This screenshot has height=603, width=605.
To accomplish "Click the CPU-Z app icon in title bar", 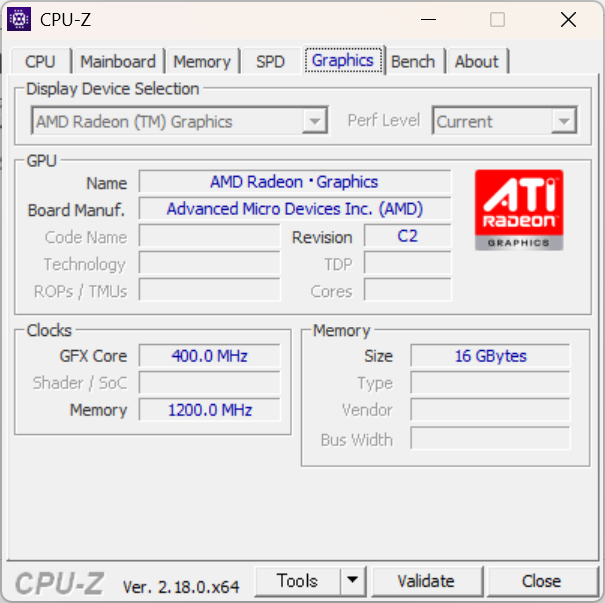I will (x=19, y=19).
